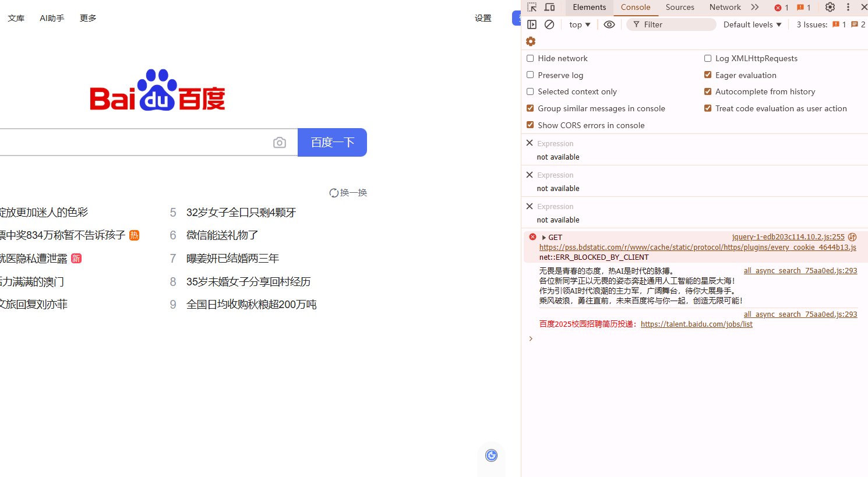Click the first Expression field
868x477 pixels.
(x=555, y=144)
